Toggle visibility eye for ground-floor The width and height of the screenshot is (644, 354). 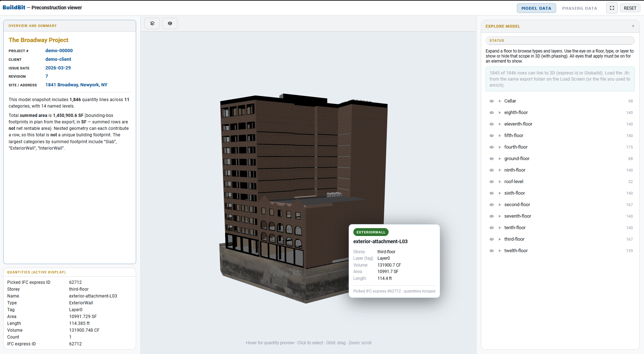tap(491, 159)
